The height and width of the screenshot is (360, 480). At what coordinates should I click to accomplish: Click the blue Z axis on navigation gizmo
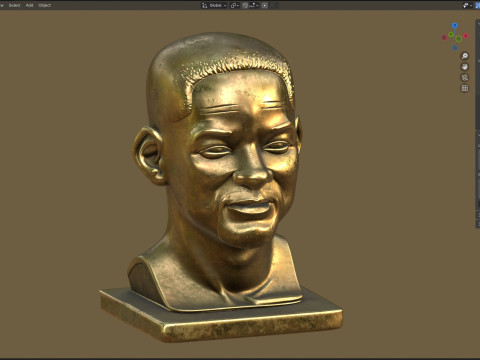(x=455, y=25)
